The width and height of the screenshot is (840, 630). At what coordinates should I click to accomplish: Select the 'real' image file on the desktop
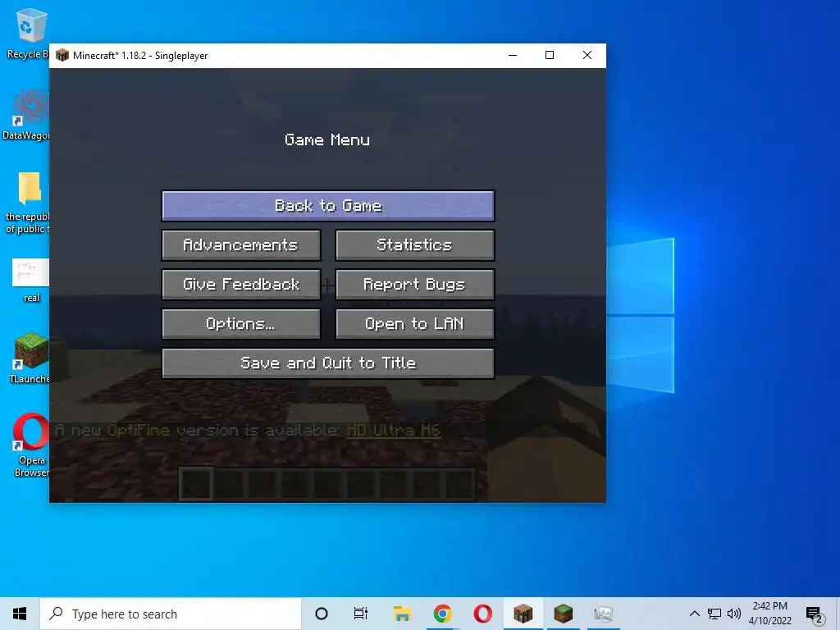(30, 281)
